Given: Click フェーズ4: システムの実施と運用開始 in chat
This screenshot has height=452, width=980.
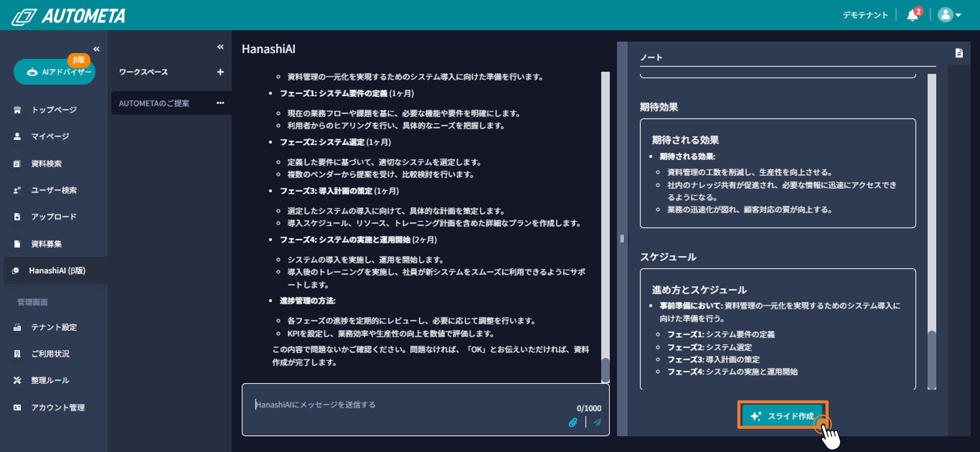Looking at the screenshot, I should pos(345,240).
